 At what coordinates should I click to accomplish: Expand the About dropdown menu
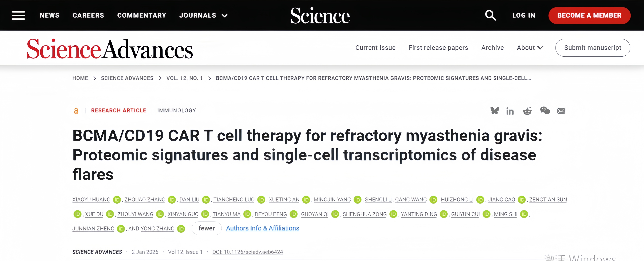click(x=530, y=48)
